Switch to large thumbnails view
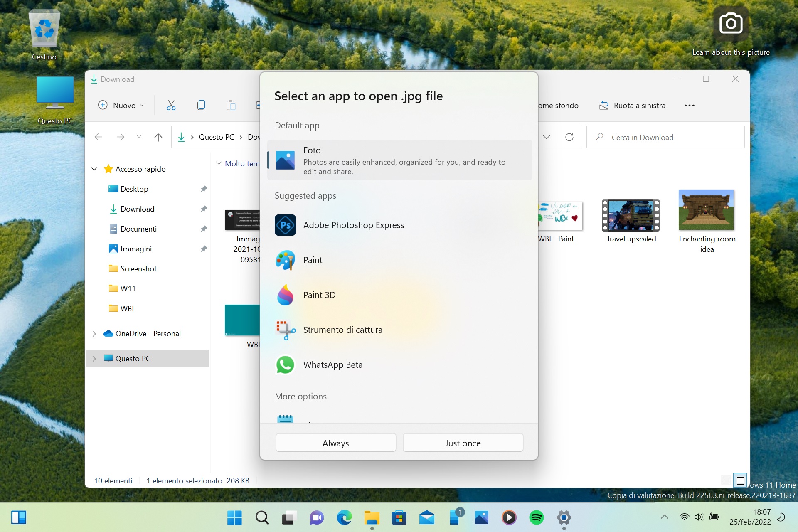 pos(740,480)
